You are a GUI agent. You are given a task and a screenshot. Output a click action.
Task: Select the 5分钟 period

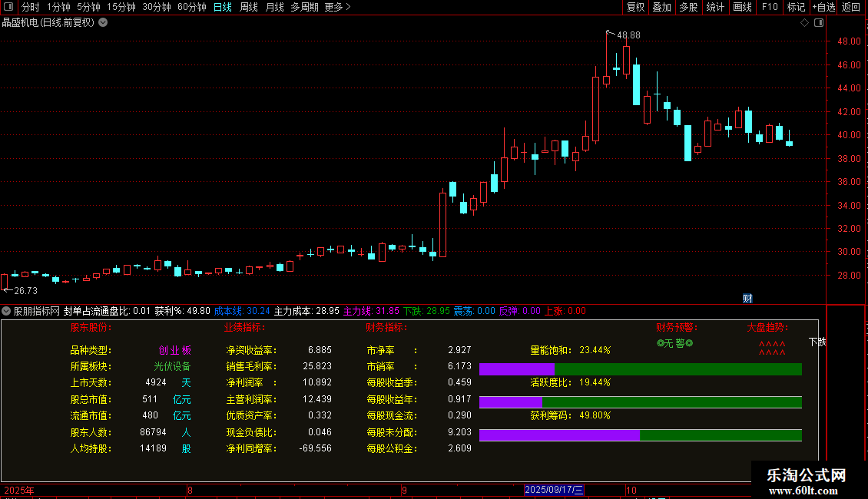[x=88, y=7]
